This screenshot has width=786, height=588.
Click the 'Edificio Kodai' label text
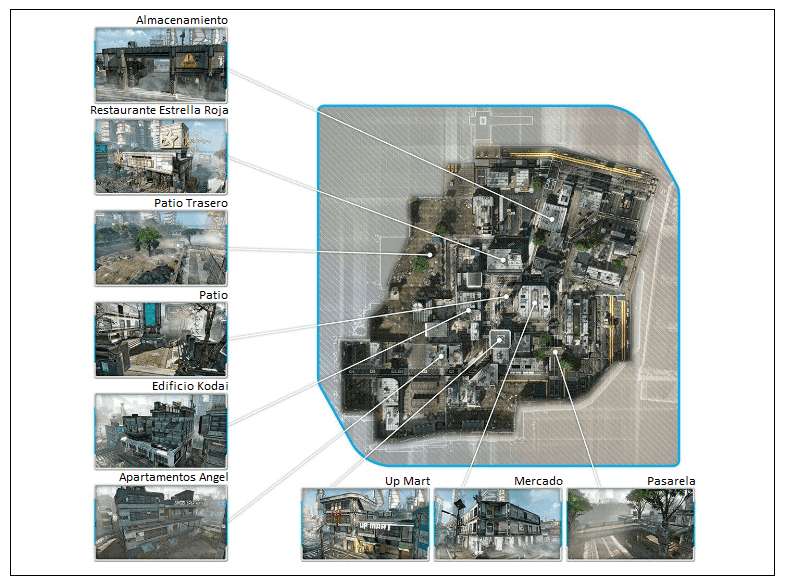tap(189, 386)
